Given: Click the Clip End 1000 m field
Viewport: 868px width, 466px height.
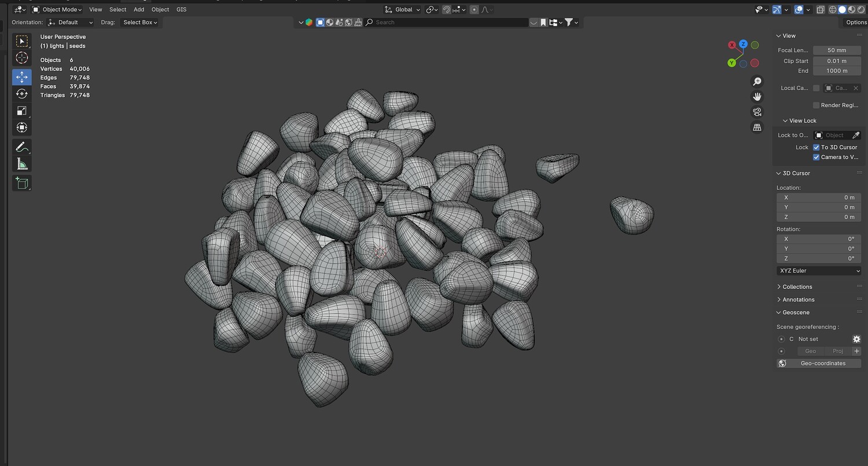Looking at the screenshot, I should click(837, 71).
